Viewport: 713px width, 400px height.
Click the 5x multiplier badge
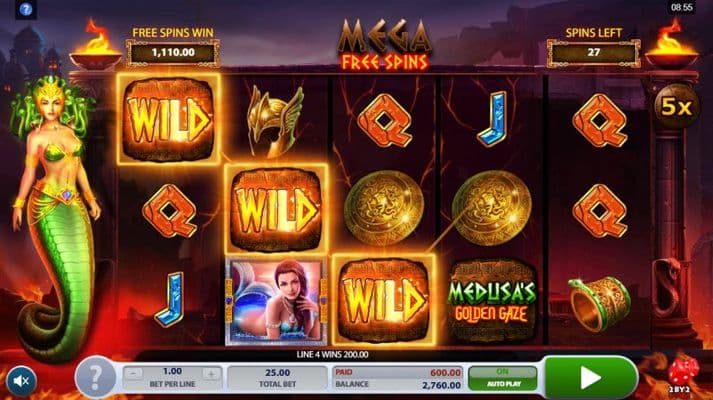676,106
